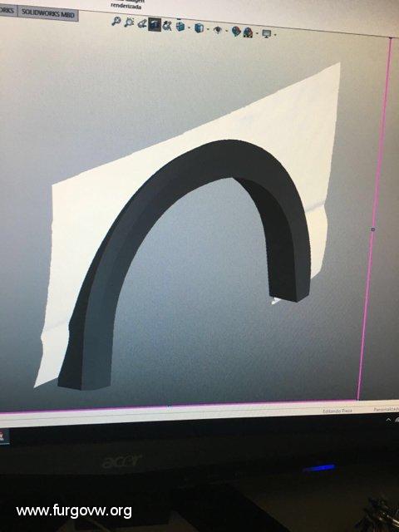The image size is (399, 532).
Task: Show hidden system tray icons chevron
Action: click(388, 420)
